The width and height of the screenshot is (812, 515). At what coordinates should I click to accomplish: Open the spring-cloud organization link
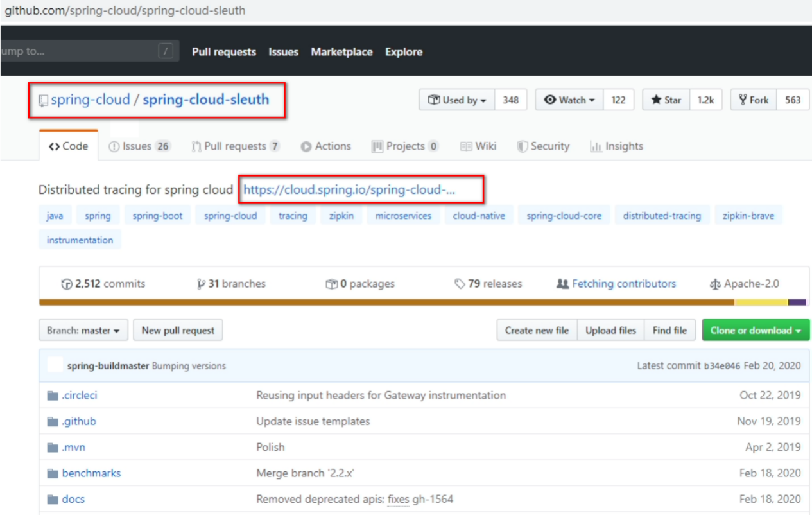coord(91,100)
